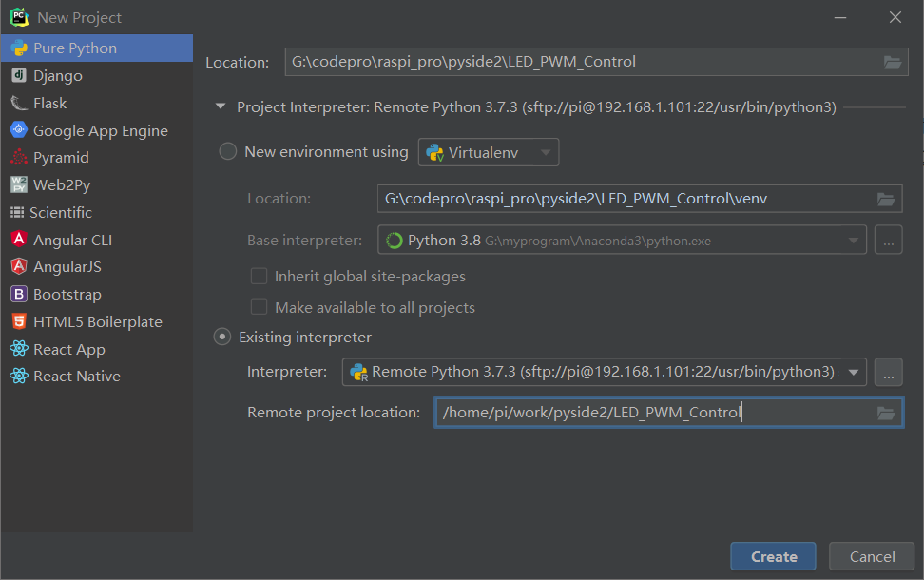924x580 pixels.
Task: Click the Pure Python icon in sidebar
Action: click(x=19, y=48)
